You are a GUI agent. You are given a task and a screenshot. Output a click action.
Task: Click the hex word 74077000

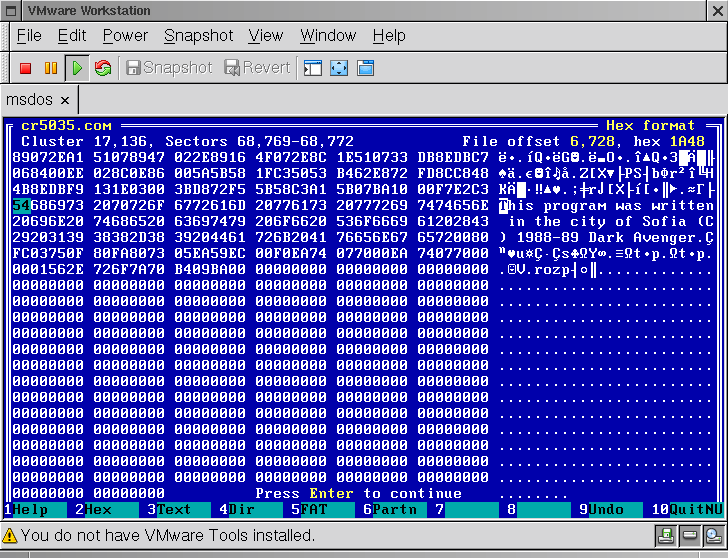click(453, 253)
